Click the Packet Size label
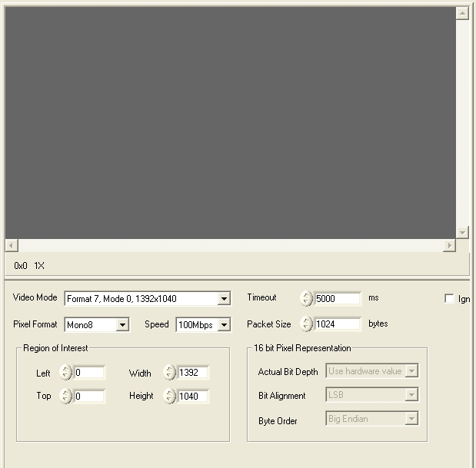476x468 pixels. tap(269, 324)
